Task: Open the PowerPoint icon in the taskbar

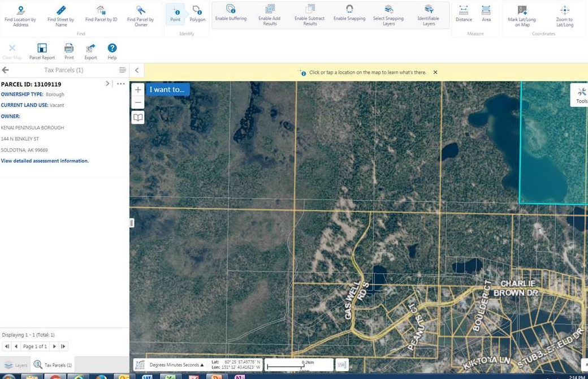Action: click(x=217, y=376)
